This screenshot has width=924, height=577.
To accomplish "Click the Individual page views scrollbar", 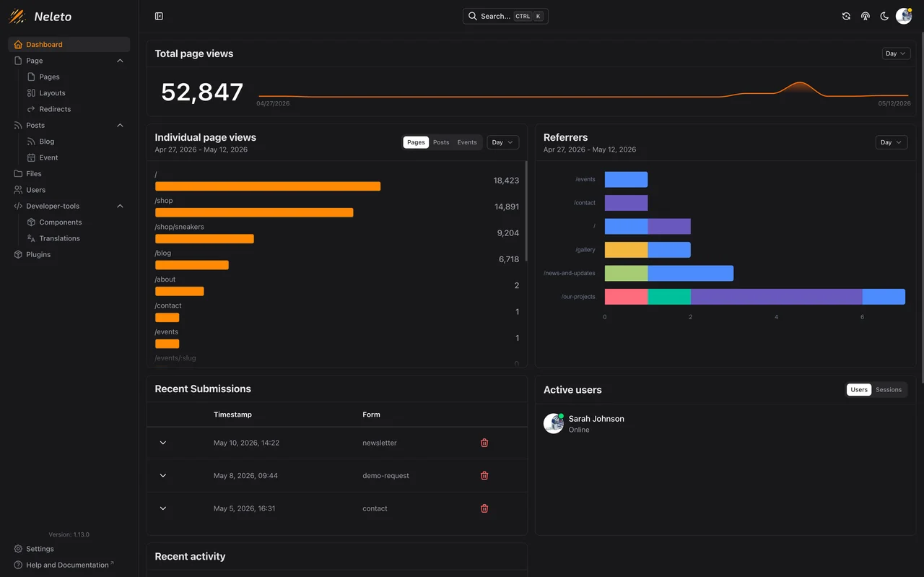I will coord(526,211).
